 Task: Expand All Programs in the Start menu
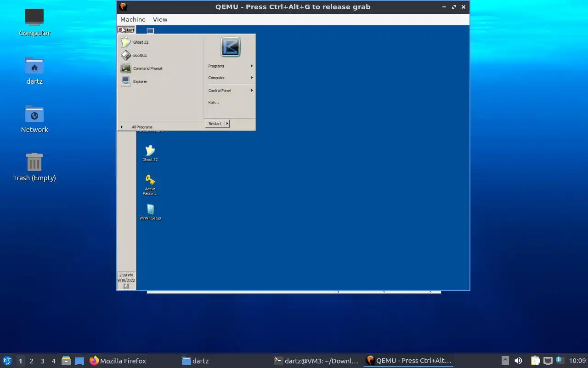click(160, 127)
